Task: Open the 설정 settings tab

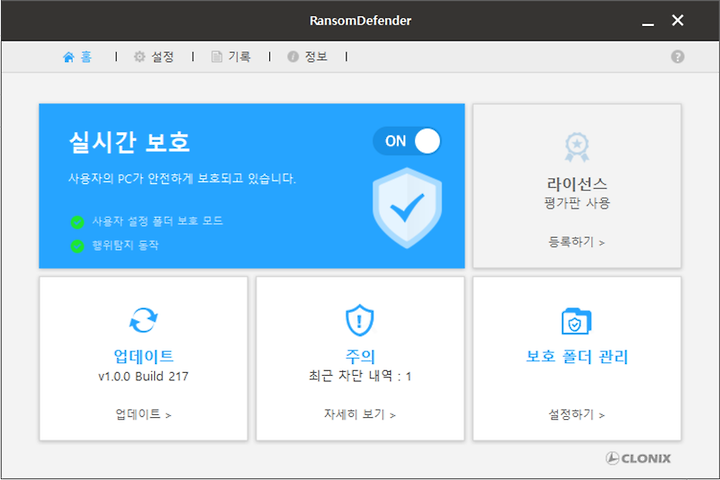Action: (x=154, y=57)
